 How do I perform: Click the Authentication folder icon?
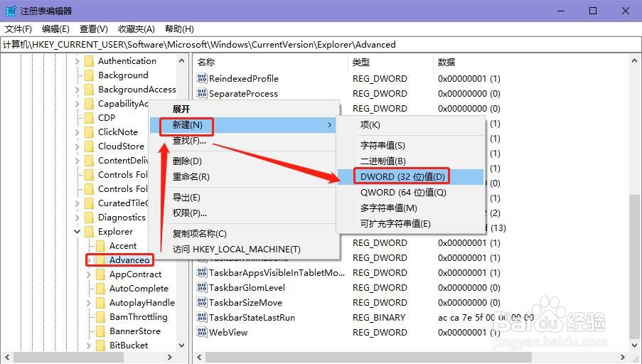pyautogui.click(x=89, y=61)
